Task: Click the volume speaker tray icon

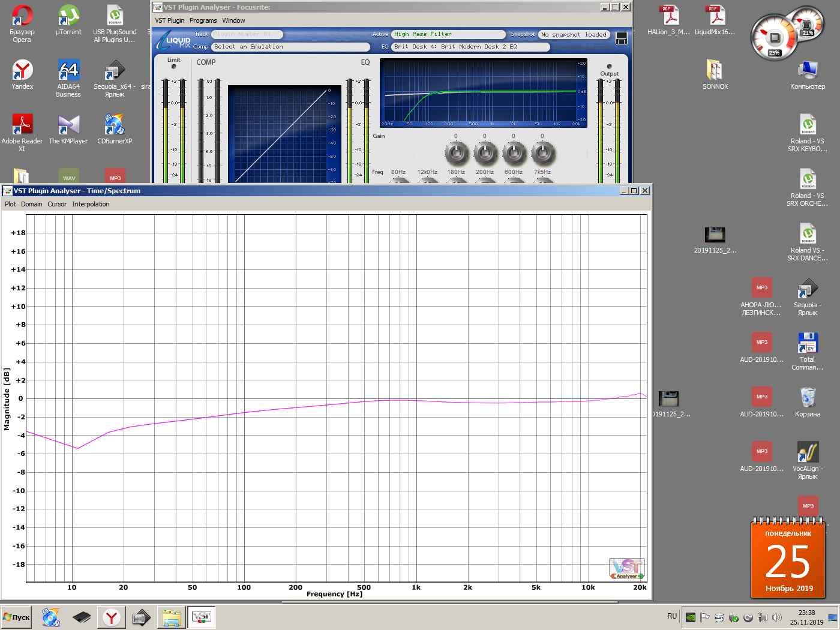Action: (x=777, y=617)
